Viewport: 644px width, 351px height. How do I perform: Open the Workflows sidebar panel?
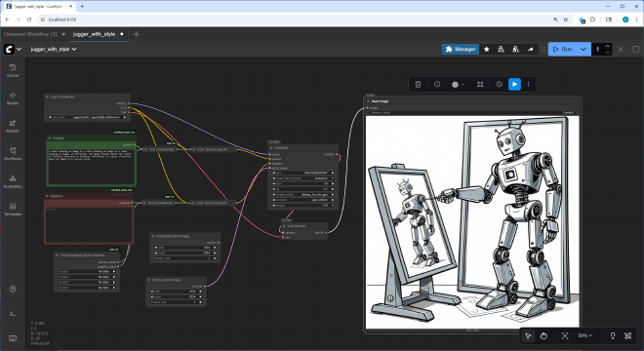pos(13,153)
